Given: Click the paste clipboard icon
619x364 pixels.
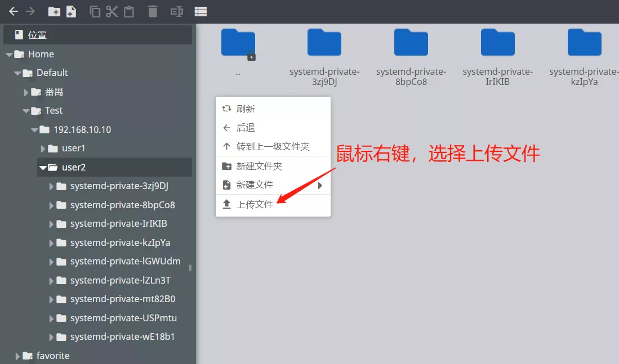Looking at the screenshot, I should (129, 11).
